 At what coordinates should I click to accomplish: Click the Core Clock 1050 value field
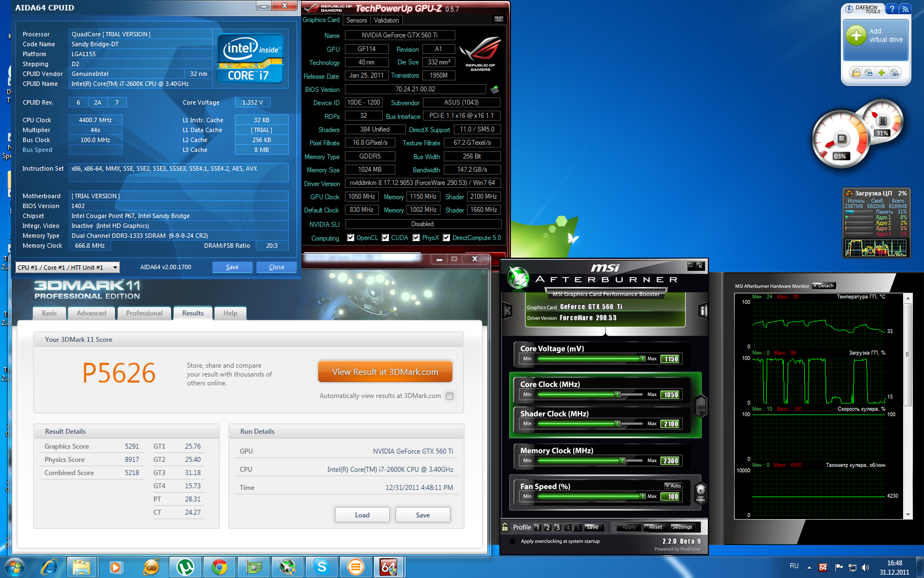[671, 395]
